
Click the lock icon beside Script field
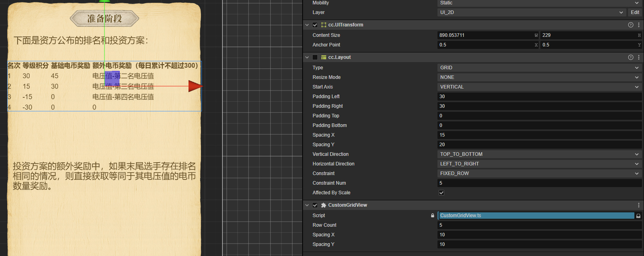[x=433, y=216]
